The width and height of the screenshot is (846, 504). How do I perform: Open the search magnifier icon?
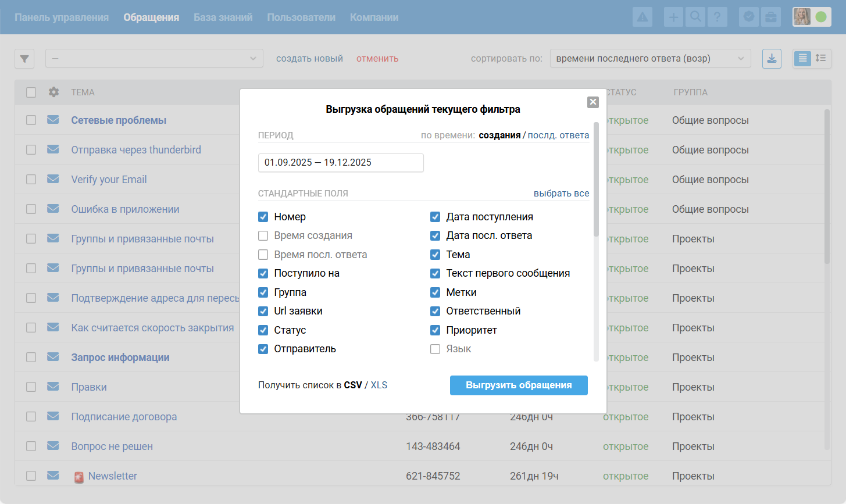(695, 17)
